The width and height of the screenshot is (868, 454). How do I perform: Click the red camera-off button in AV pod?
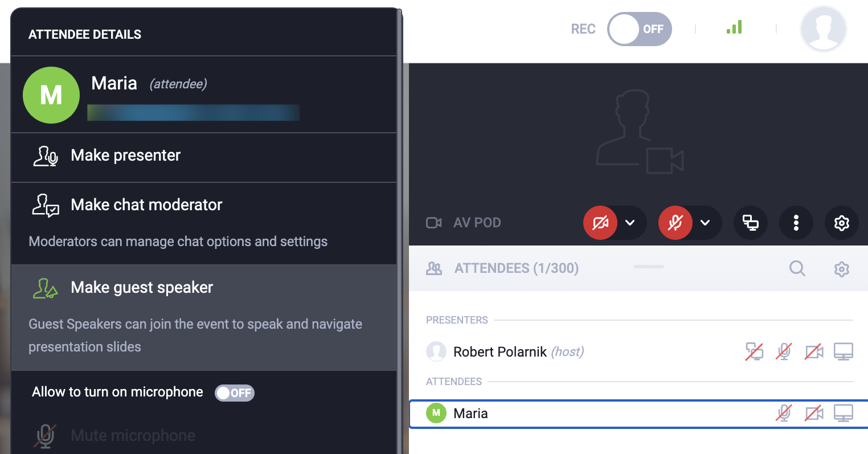(600, 223)
